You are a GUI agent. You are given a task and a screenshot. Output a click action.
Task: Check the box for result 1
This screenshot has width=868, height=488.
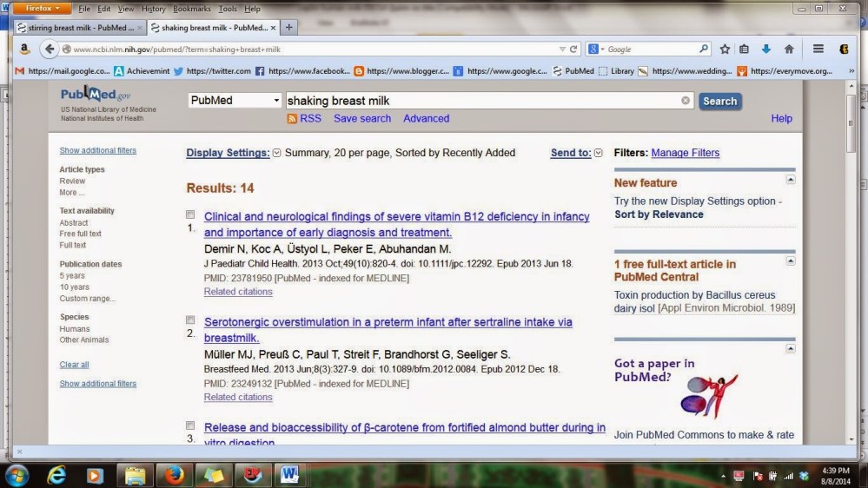[x=190, y=214]
